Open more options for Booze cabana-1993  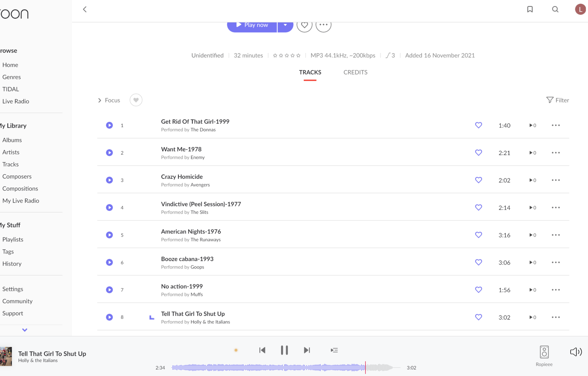pos(556,263)
